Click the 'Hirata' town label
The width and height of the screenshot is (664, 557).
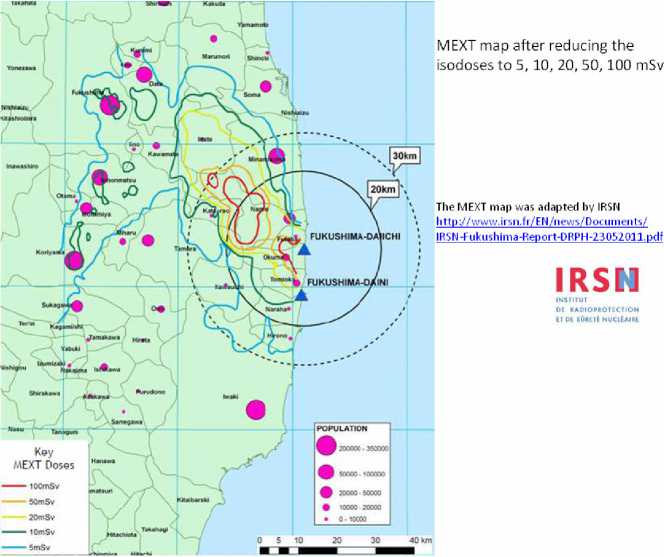tap(141, 340)
